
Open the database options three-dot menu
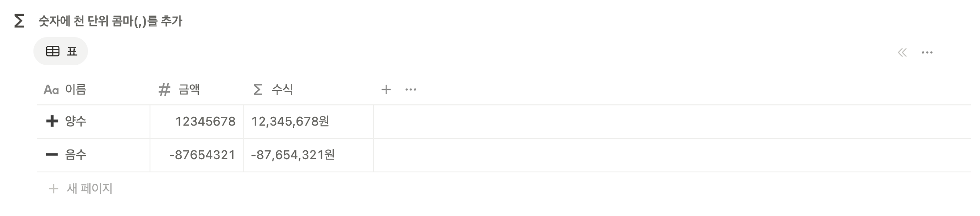pyautogui.click(x=927, y=52)
